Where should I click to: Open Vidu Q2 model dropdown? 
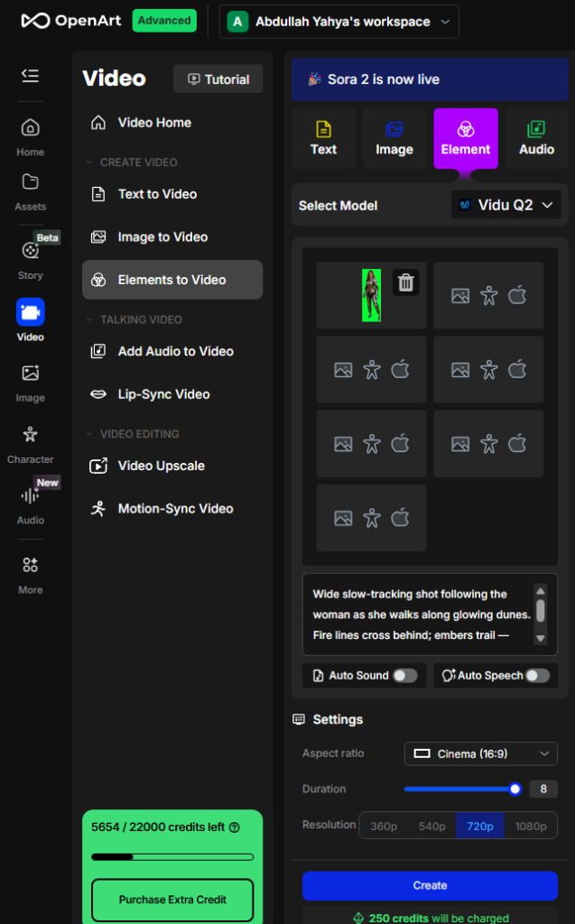[x=506, y=205]
